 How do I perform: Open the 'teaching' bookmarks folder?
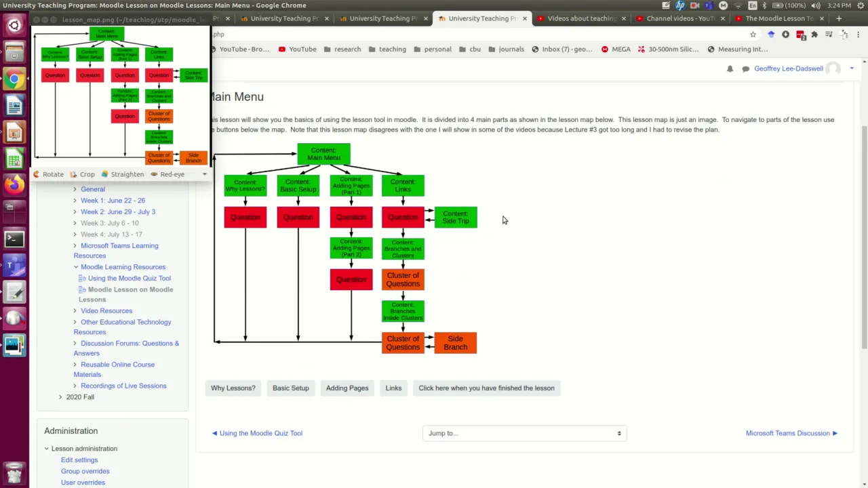click(387, 49)
